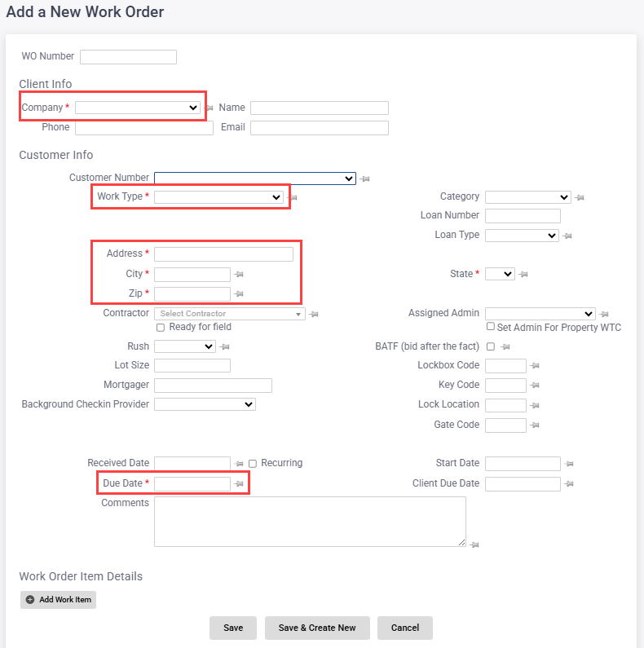
Task: Toggle the Recurring checkbox
Action: (253, 463)
